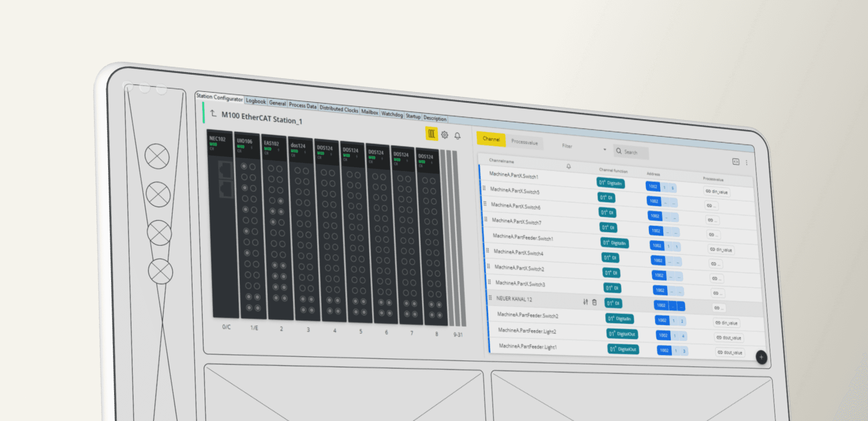Open the General tab
868x421 pixels.
tap(277, 103)
